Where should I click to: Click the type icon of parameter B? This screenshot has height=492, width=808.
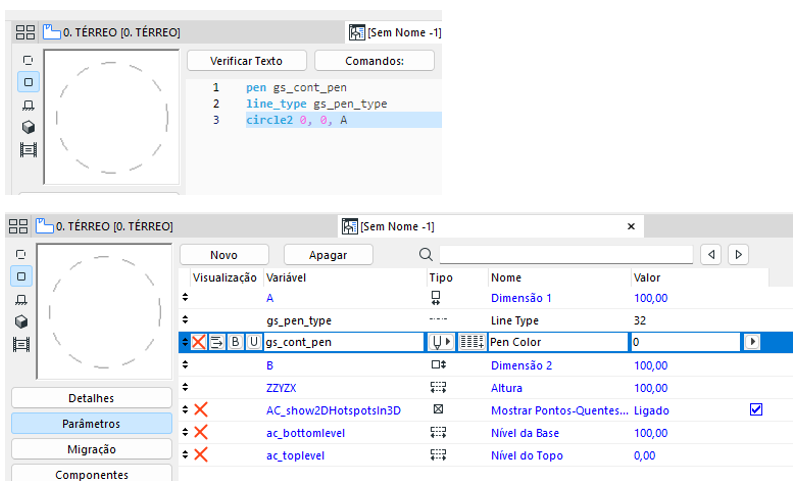439,365
